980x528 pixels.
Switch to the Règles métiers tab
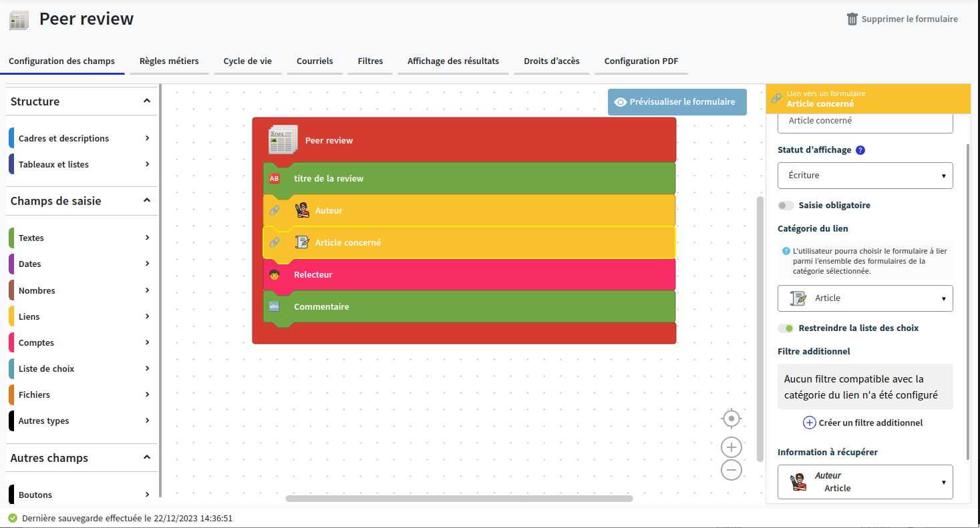point(169,61)
